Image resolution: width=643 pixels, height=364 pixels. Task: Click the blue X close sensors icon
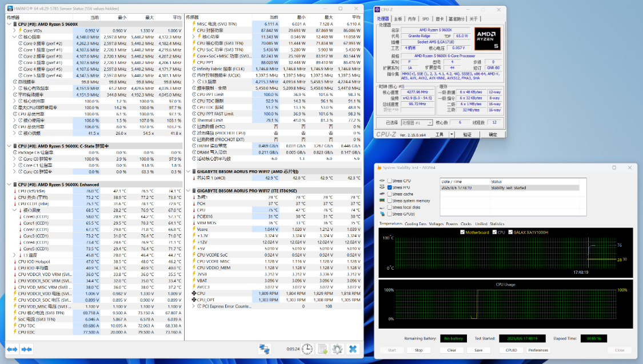(x=353, y=349)
